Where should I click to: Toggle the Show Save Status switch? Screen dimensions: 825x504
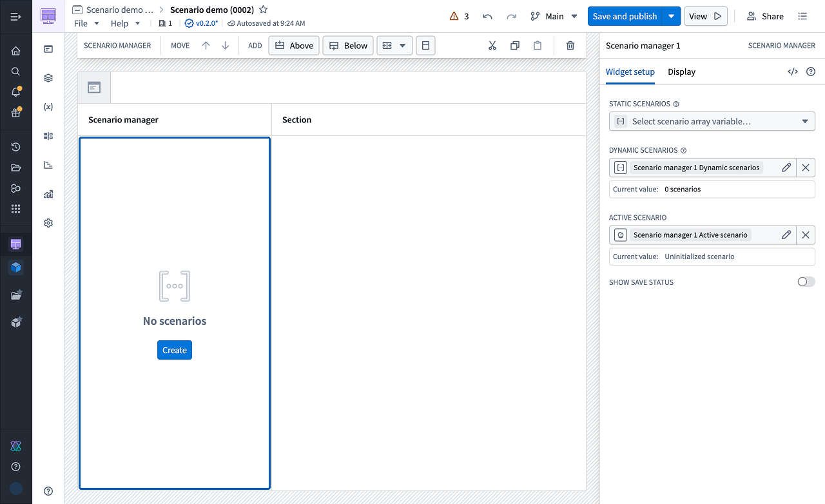(x=806, y=282)
